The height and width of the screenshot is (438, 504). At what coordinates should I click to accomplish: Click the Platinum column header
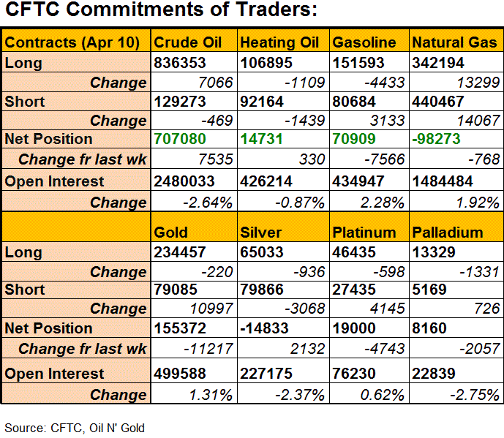click(364, 233)
